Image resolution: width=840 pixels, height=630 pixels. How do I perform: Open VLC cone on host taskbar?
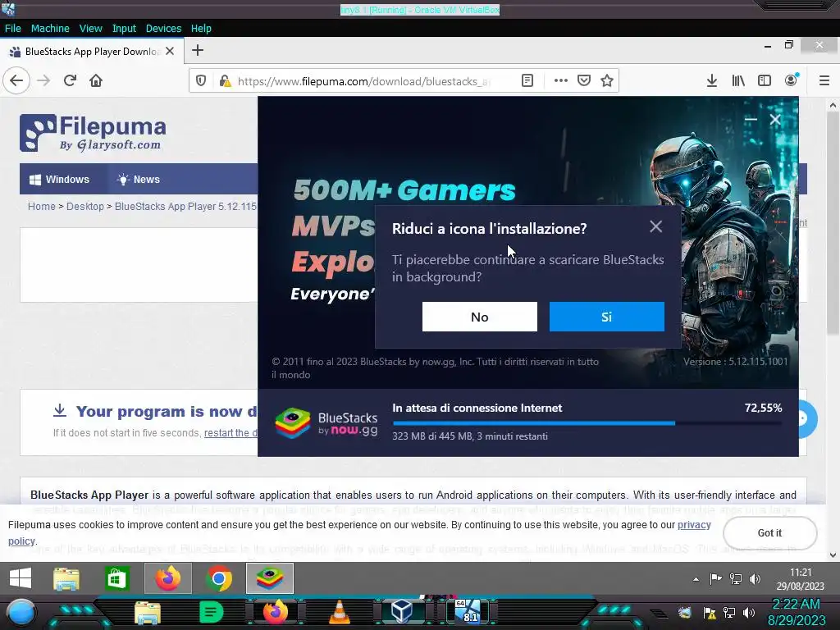point(339,612)
